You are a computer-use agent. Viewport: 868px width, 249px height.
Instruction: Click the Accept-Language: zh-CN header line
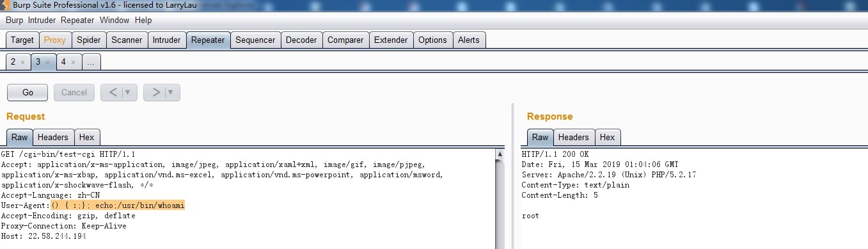point(51,195)
